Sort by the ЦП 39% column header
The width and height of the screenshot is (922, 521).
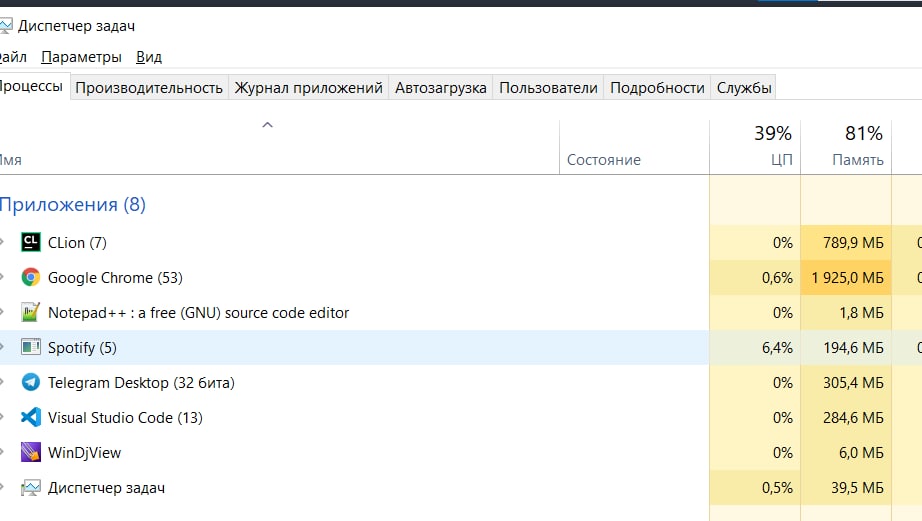755,147
